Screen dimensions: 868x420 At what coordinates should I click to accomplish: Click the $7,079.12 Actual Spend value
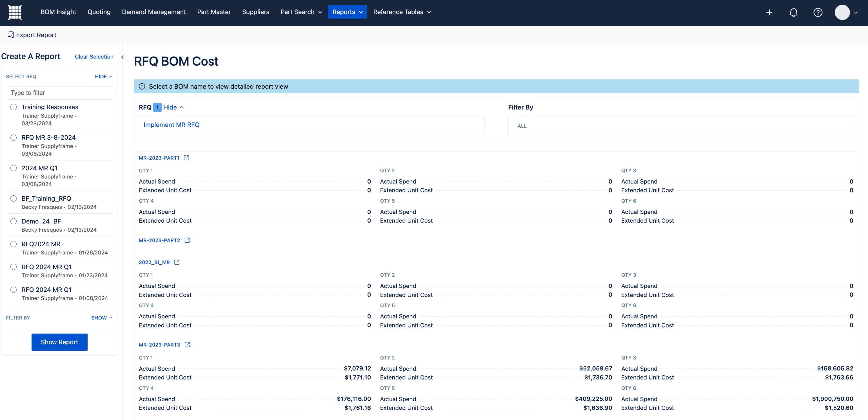[357, 368]
